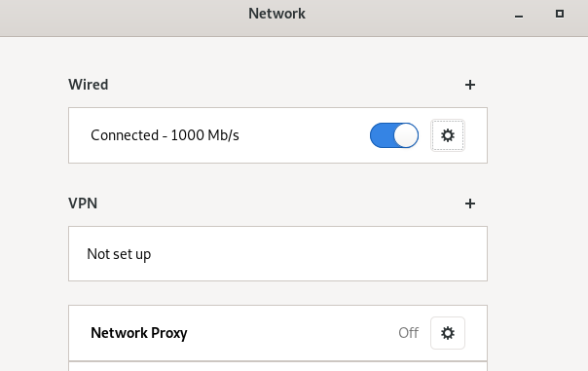Click the VPN section heading
The image size is (588, 371).
[83, 204]
